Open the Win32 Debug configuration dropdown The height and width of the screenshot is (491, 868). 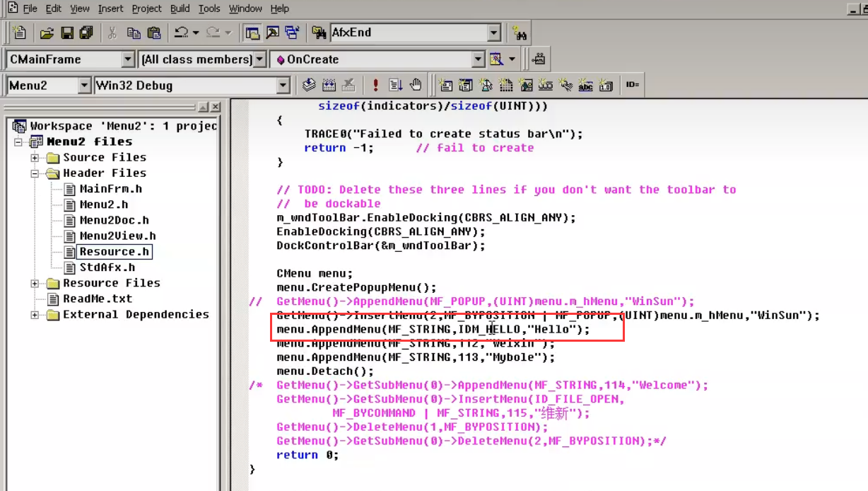283,86
